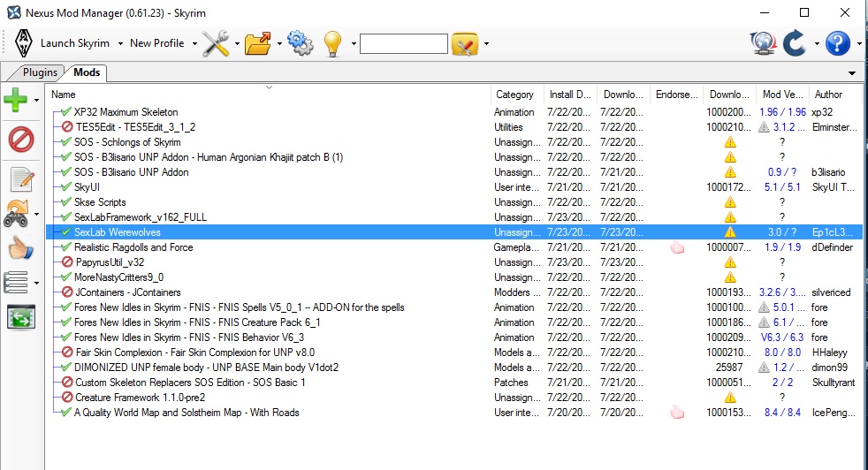This screenshot has width=868, height=470.
Task: Sort mods by the Category column header
Action: (514, 95)
